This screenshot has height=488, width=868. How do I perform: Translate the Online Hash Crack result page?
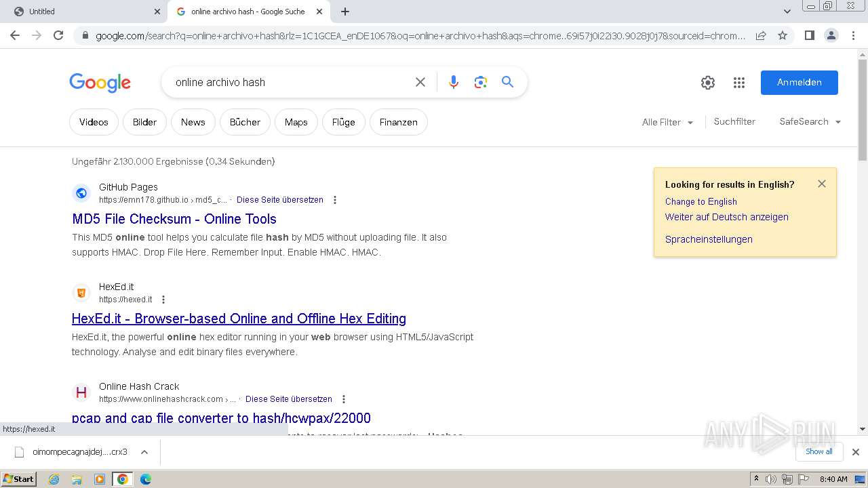[289, 399]
